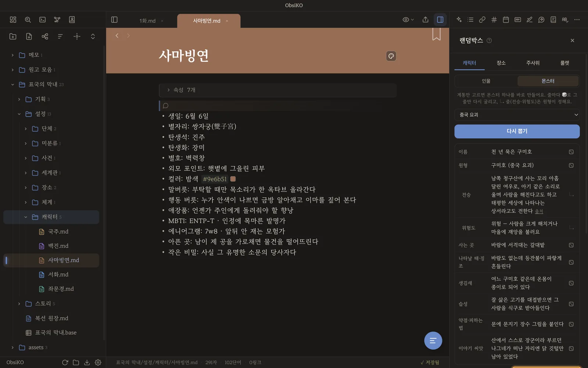Toggle the right sidebar panel button

440,20
